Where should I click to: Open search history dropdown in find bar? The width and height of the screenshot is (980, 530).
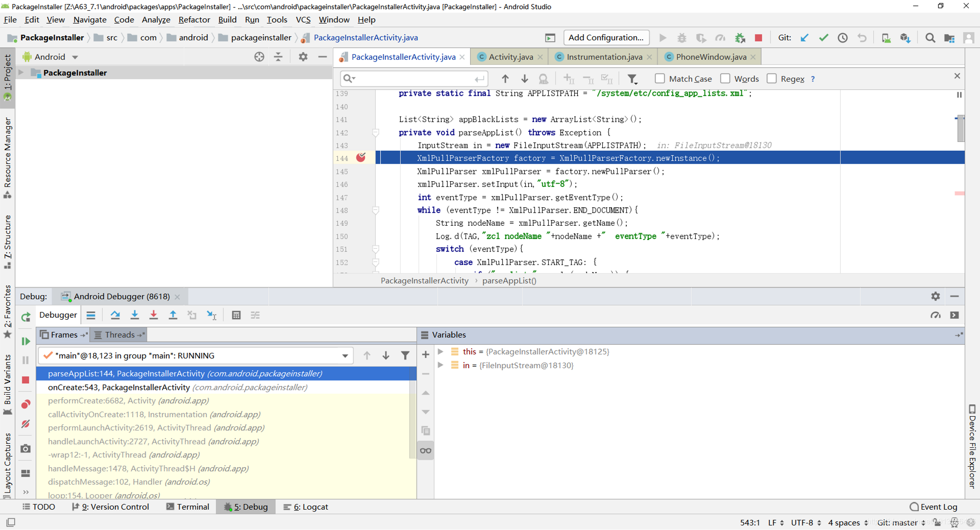point(349,79)
